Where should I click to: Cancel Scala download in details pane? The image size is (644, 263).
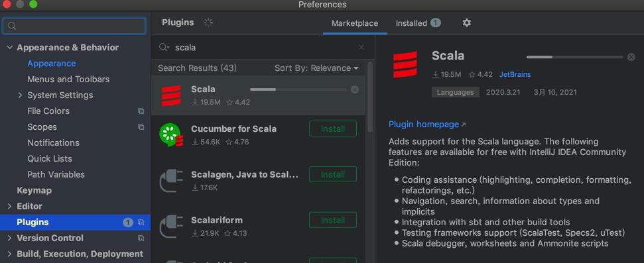[x=631, y=57]
